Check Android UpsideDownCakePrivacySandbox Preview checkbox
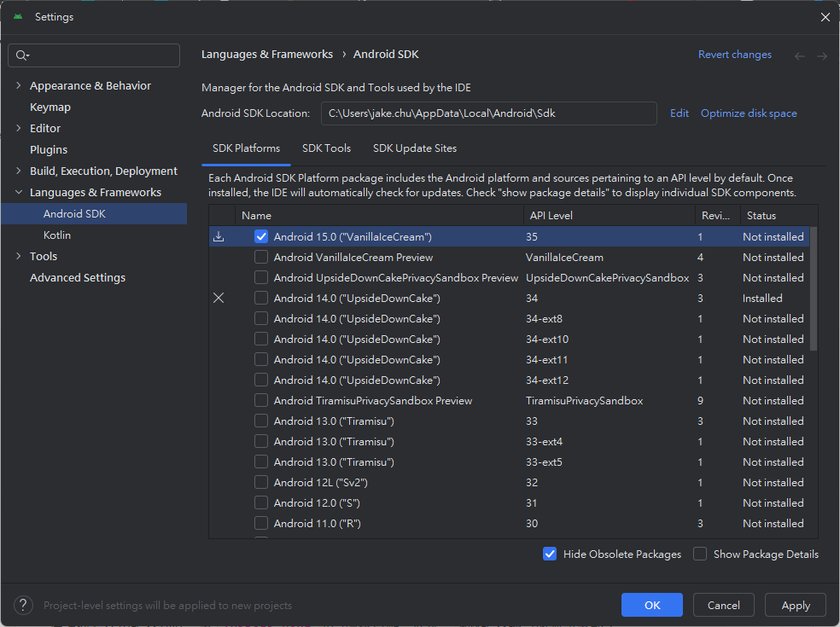This screenshot has width=840, height=627. pyautogui.click(x=261, y=277)
